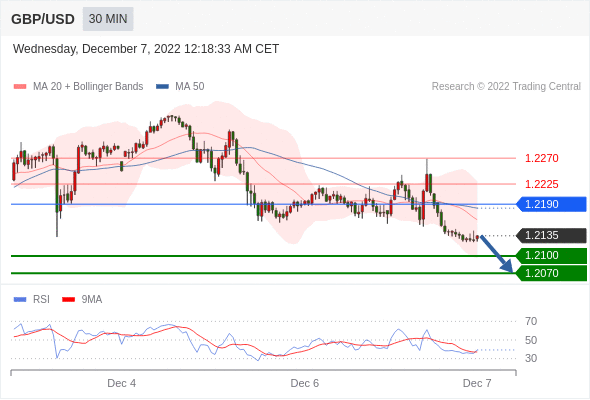Click the 1.2225 resistance level label

pos(541,184)
